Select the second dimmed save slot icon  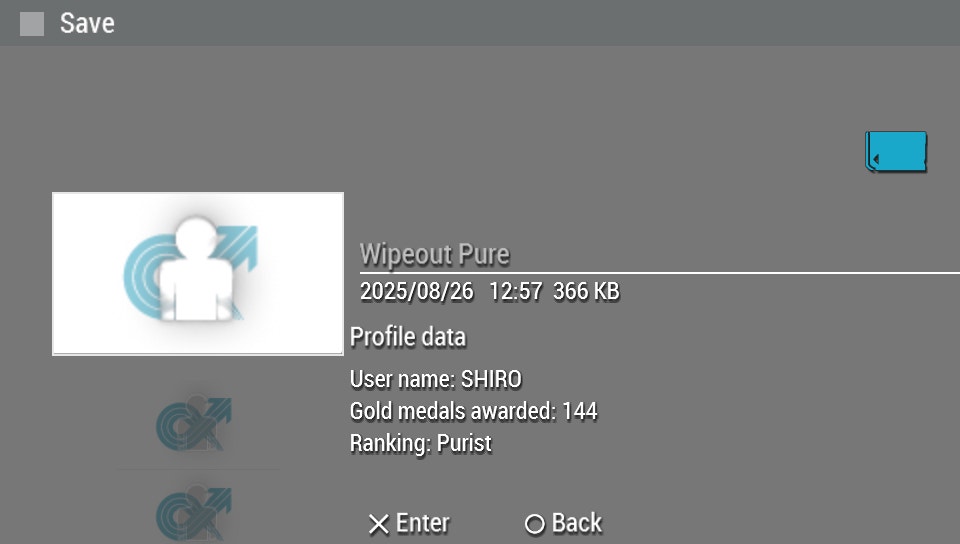[x=193, y=424]
